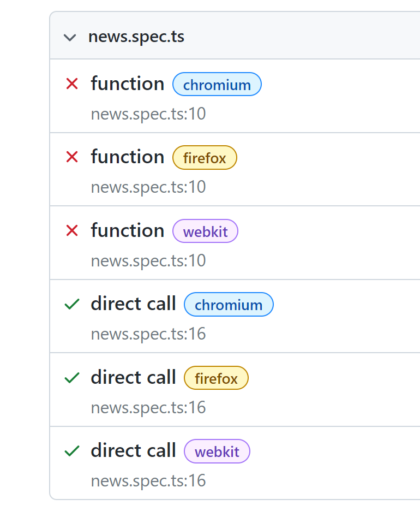Viewport: 420px width, 523px height.
Task: Select the webkit badge on the direct call test
Action: click(x=217, y=451)
